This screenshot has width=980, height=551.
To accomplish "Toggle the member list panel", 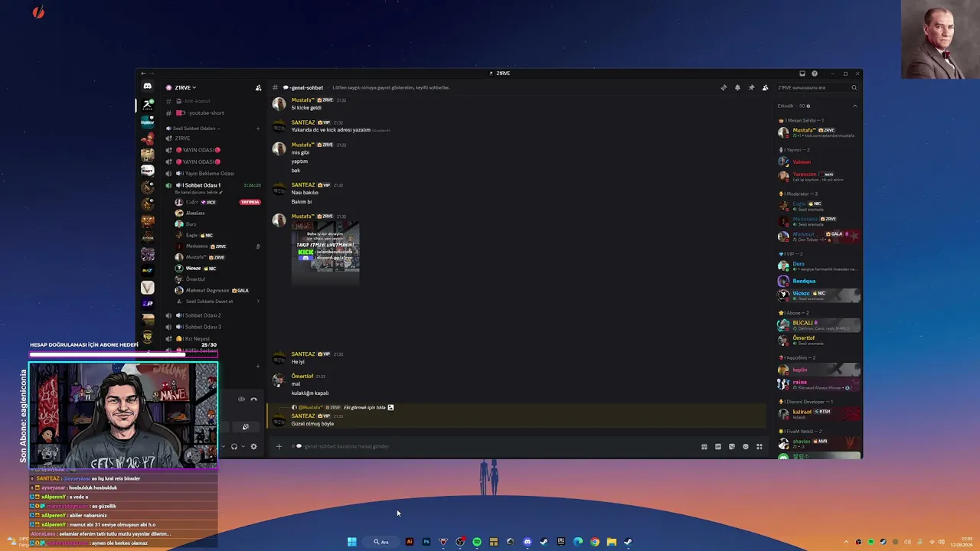I will (765, 87).
